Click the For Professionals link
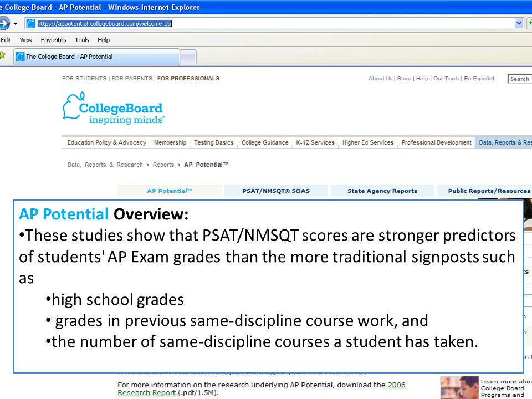This screenshot has height=399, width=532. coord(188,78)
